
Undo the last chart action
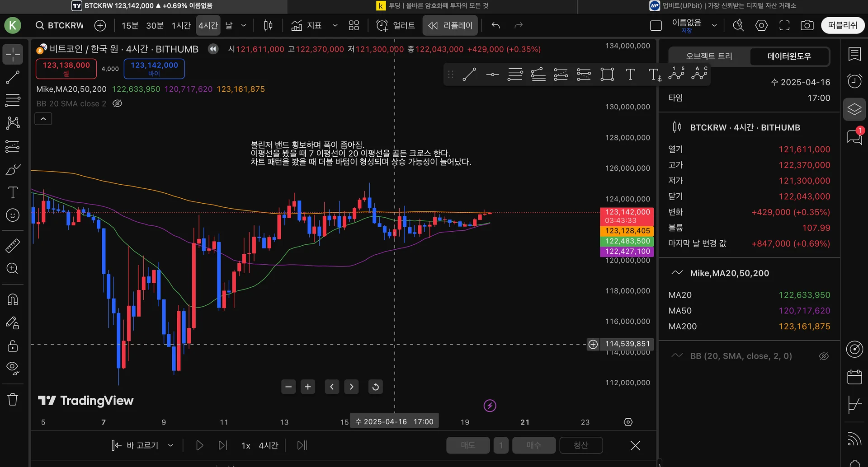[496, 25]
